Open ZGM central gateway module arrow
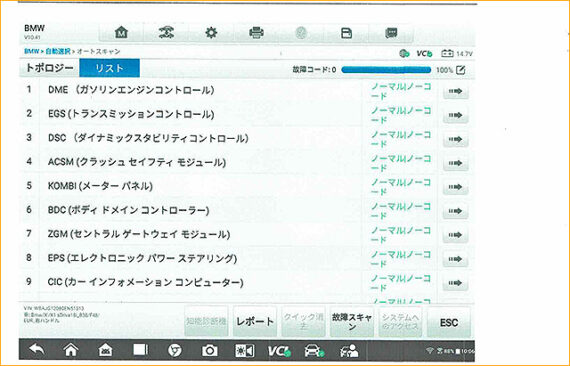 pyautogui.click(x=455, y=235)
